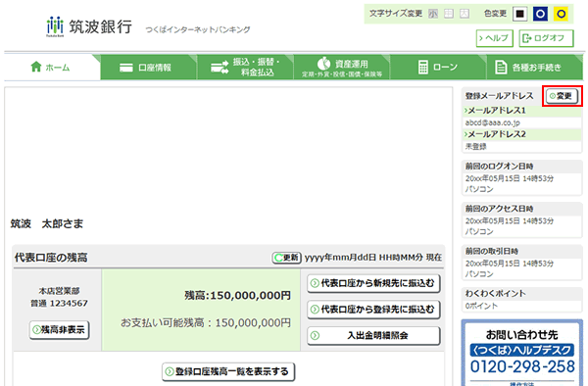Click the balance text 残高:150,000,000円
The width and height of the screenshot is (588, 386).
[238, 295]
